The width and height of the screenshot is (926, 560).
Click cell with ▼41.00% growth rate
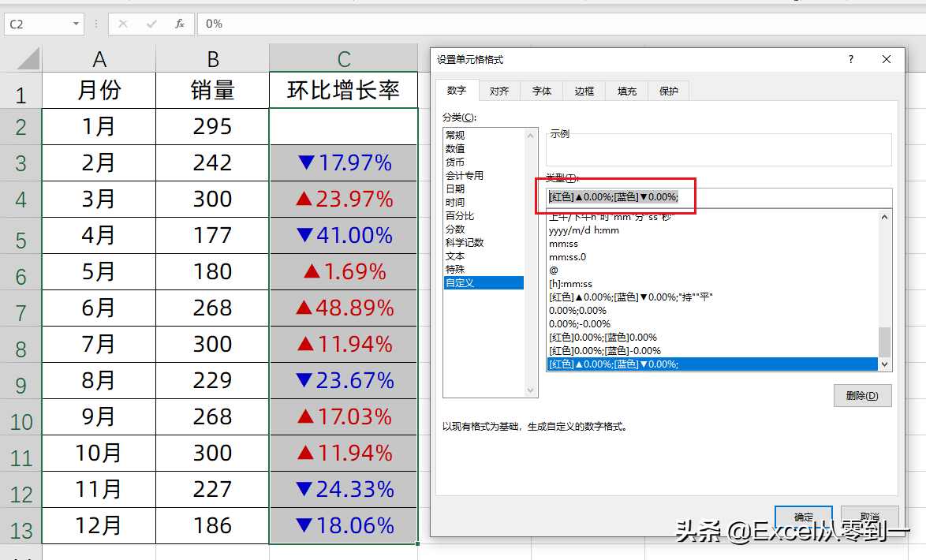[x=344, y=235]
